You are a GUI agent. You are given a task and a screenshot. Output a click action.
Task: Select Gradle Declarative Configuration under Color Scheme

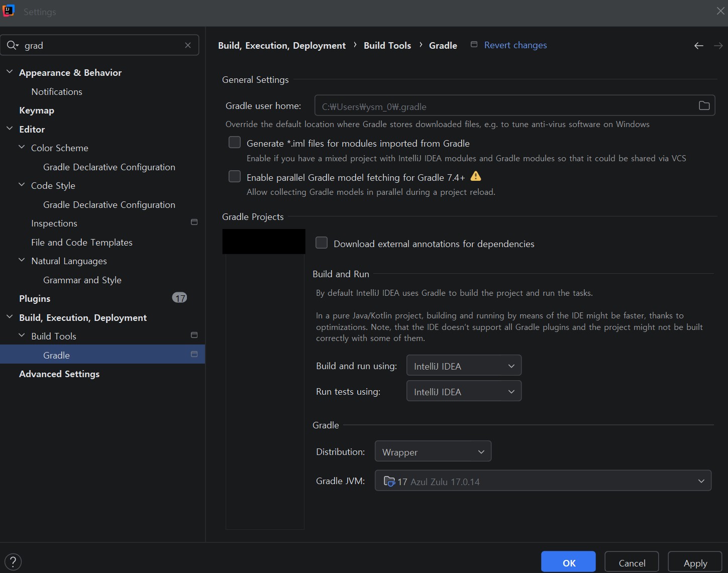[109, 167]
